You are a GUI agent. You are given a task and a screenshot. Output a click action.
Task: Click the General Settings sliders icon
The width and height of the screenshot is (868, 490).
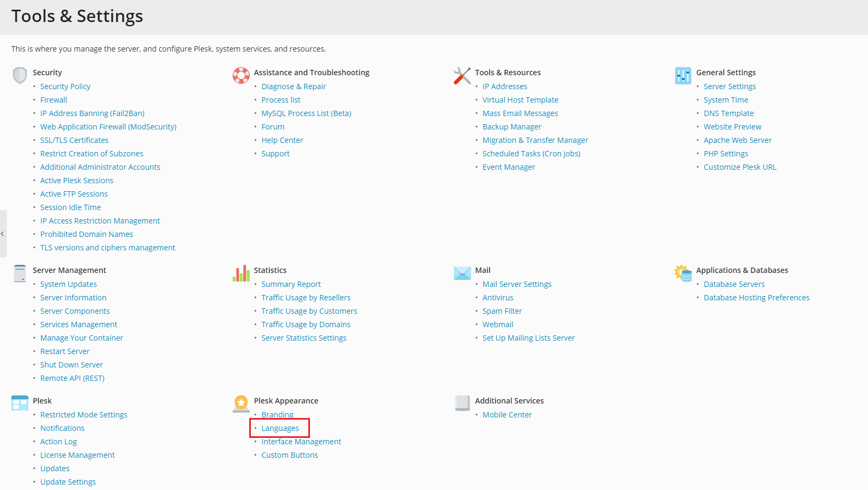[683, 75]
